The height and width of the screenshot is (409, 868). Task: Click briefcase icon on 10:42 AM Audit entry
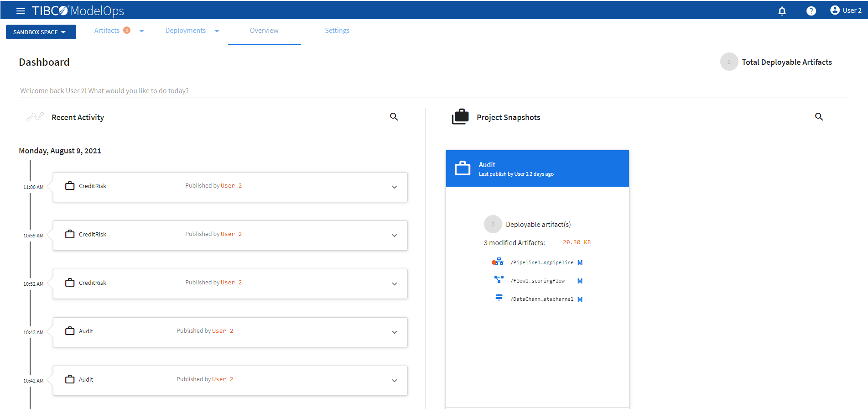[70, 379]
